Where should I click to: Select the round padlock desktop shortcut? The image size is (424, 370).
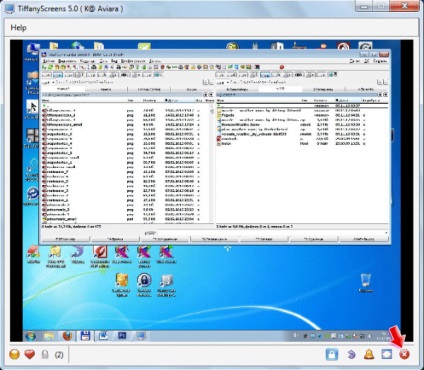pyautogui.click(x=144, y=285)
